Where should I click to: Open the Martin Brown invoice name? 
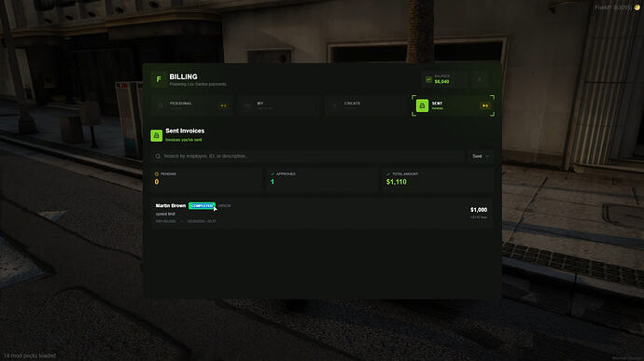click(171, 205)
